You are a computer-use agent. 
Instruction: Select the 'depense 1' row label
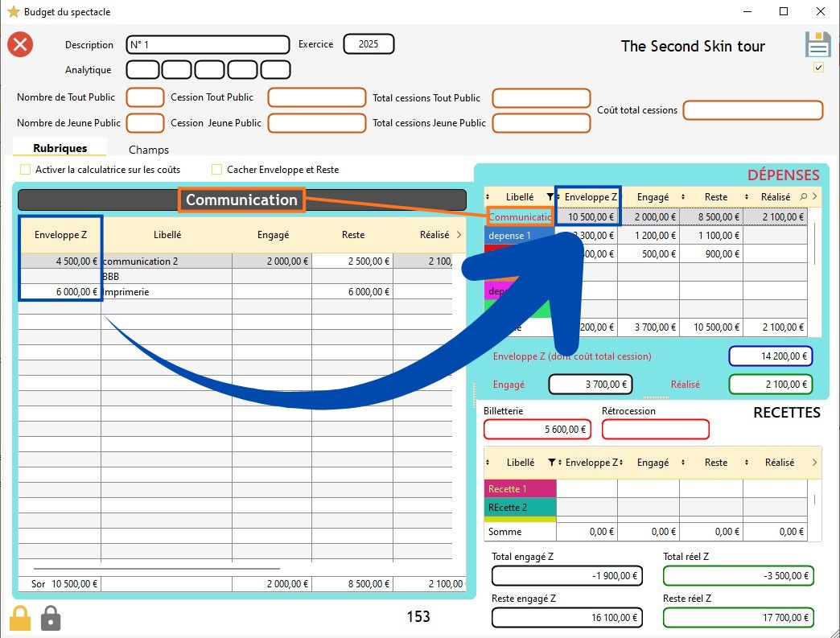pyautogui.click(x=510, y=236)
